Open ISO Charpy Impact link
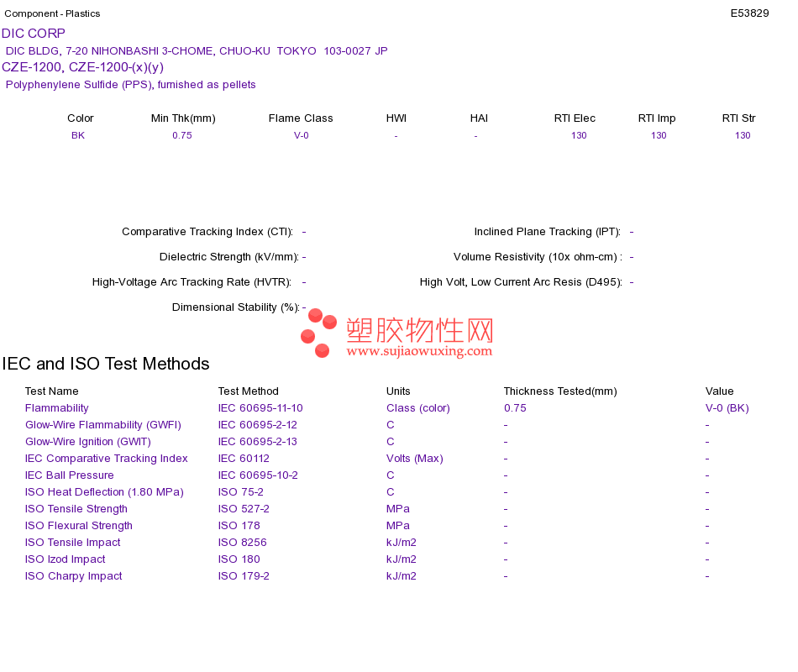The width and height of the screenshot is (798, 672). 73,576
